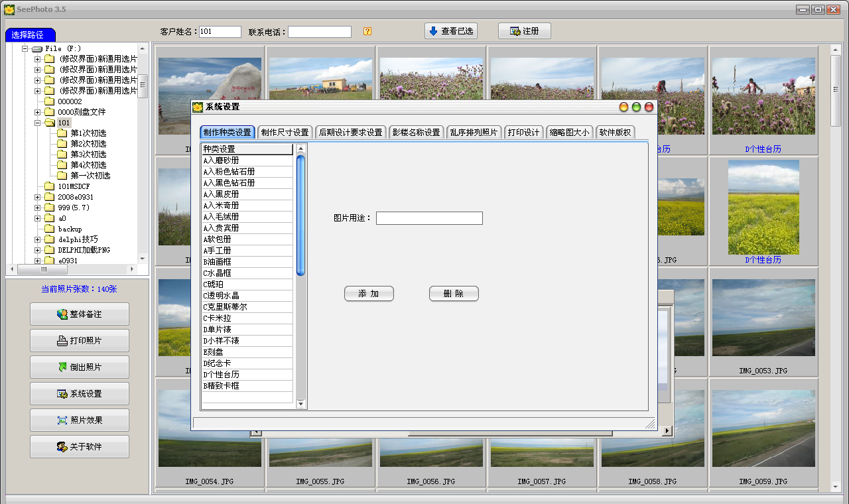Click the 选择路径 tab header

coord(30,35)
